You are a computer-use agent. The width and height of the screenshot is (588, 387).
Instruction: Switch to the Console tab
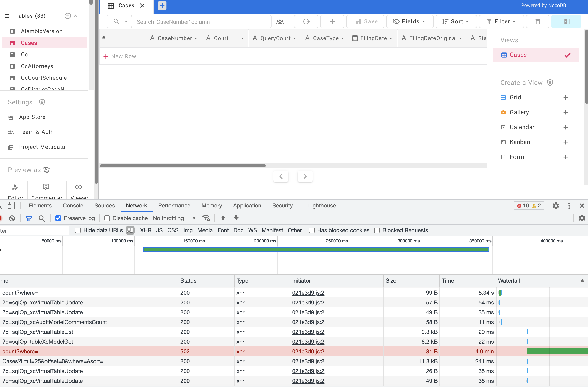73,205
